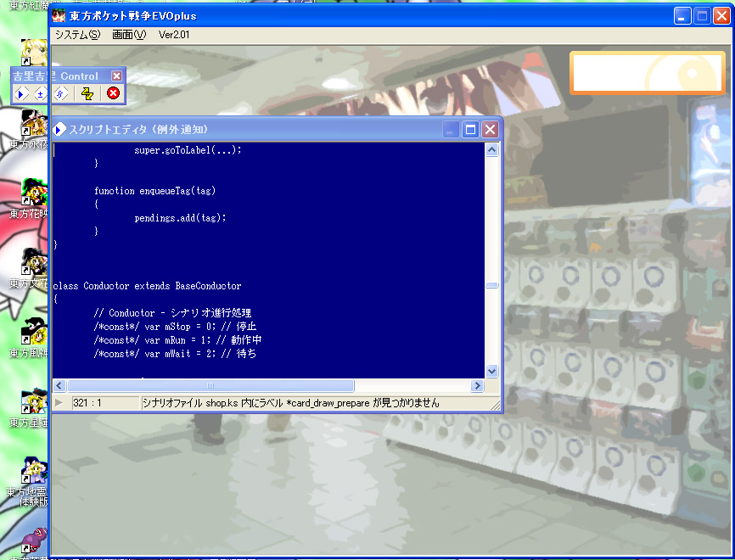
Task: Open the システム(S) menu
Action: (77, 35)
